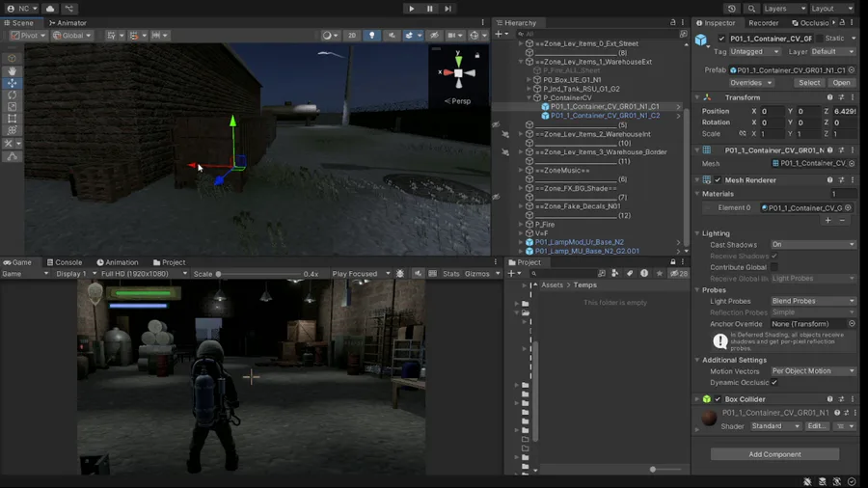The image size is (868, 488).
Task: Switch to the Animator tab
Action: point(68,23)
